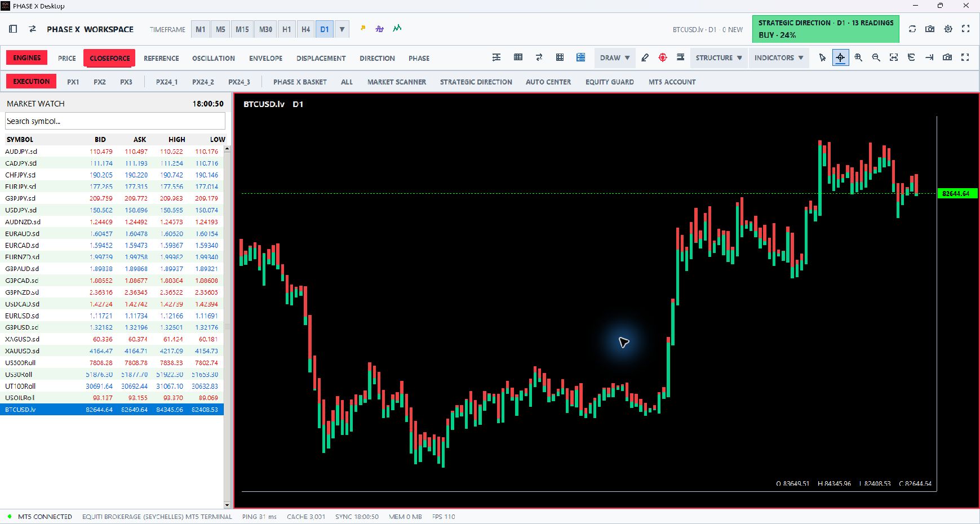Select the CLOSEFORCE engine tab

[110, 58]
